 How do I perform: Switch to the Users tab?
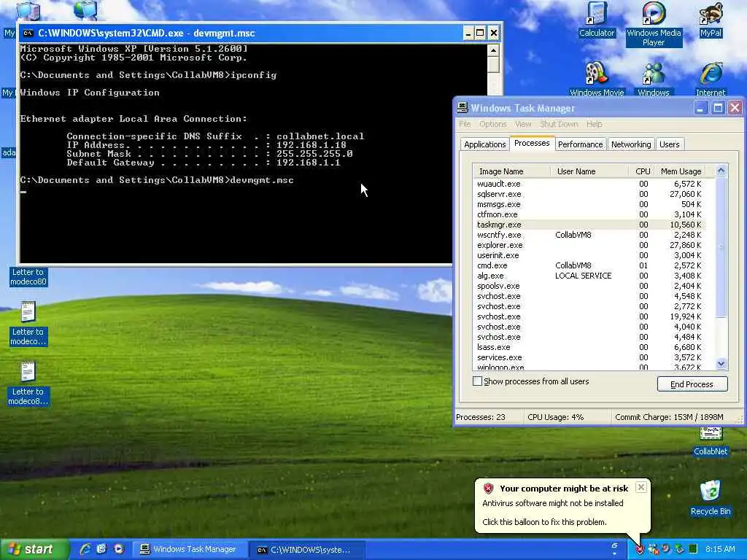670,144
